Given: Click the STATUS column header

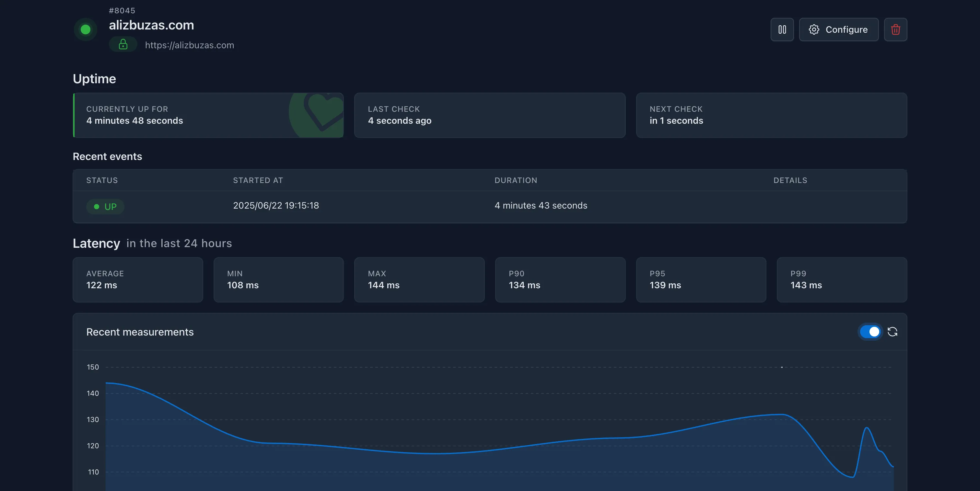Looking at the screenshot, I should [102, 180].
